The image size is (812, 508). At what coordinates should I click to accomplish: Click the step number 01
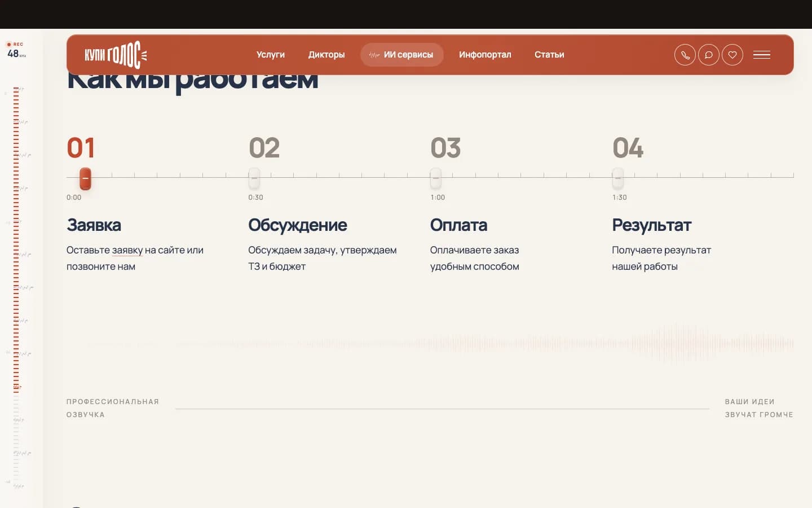(x=81, y=148)
